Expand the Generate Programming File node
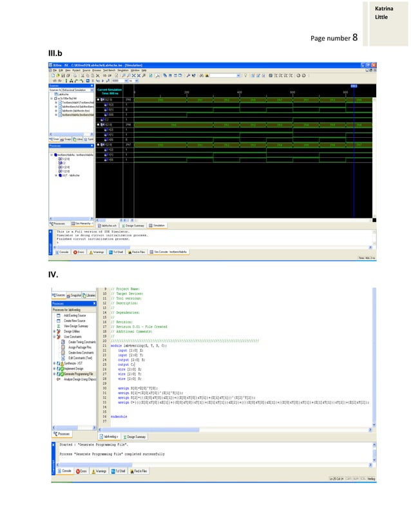Viewport: 411px width, 532px height. pyautogui.click(x=54, y=374)
